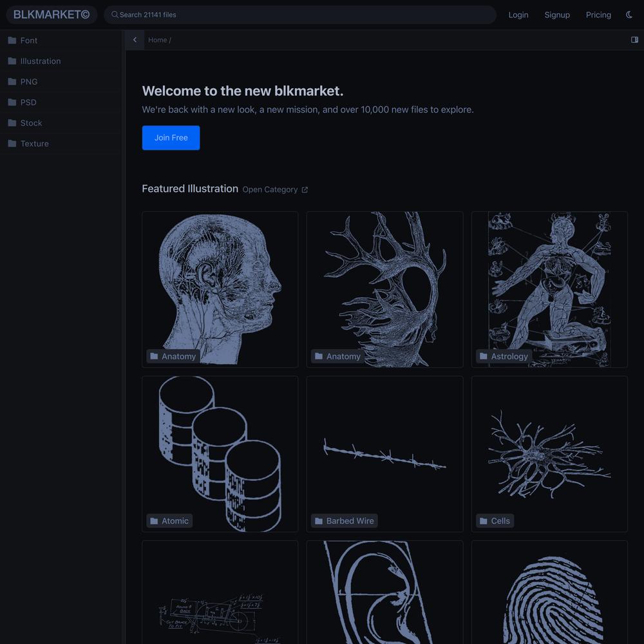
Task: Click the Stock folder icon
Action: (x=12, y=123)
